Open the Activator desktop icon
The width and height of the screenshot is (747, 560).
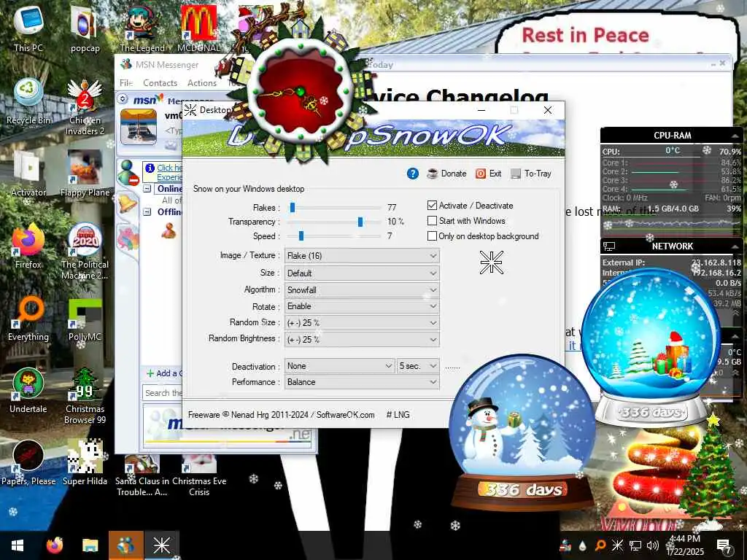coord(28,174)
